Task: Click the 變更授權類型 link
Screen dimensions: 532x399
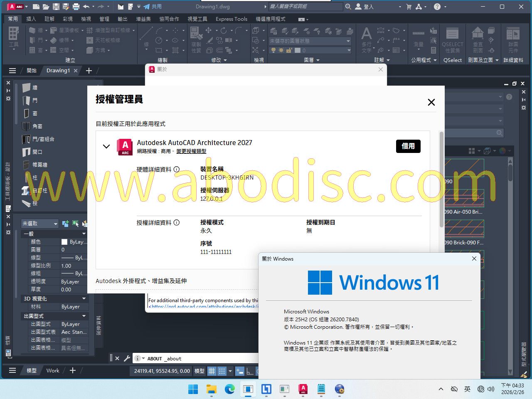Action: pyautogui.click(x=191, y=151)
